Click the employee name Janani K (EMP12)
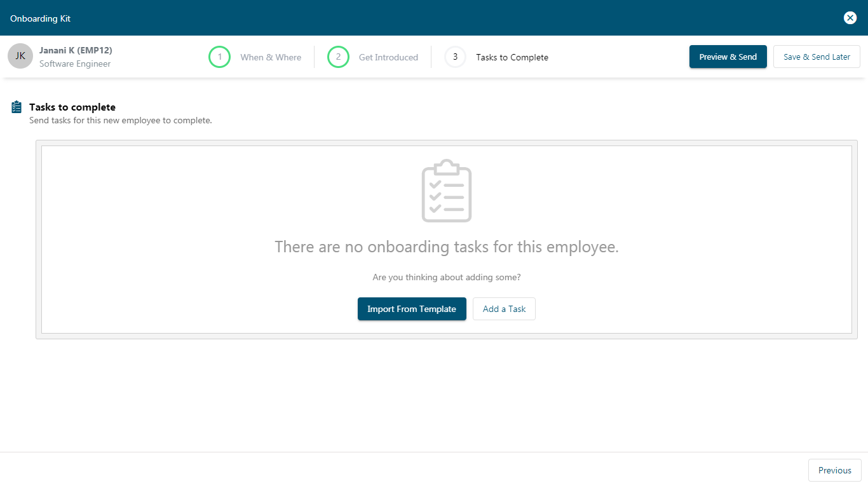This screenshot has height=488, width=868. tap(76, 50)
